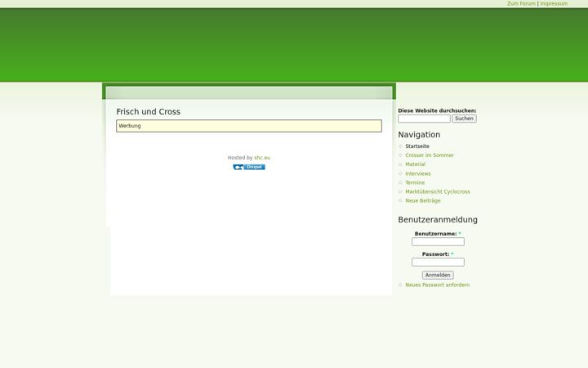The height and width of the screenshot is (368, 588).
Task: Focus the Passwort input field
Action: coord(438,263)
